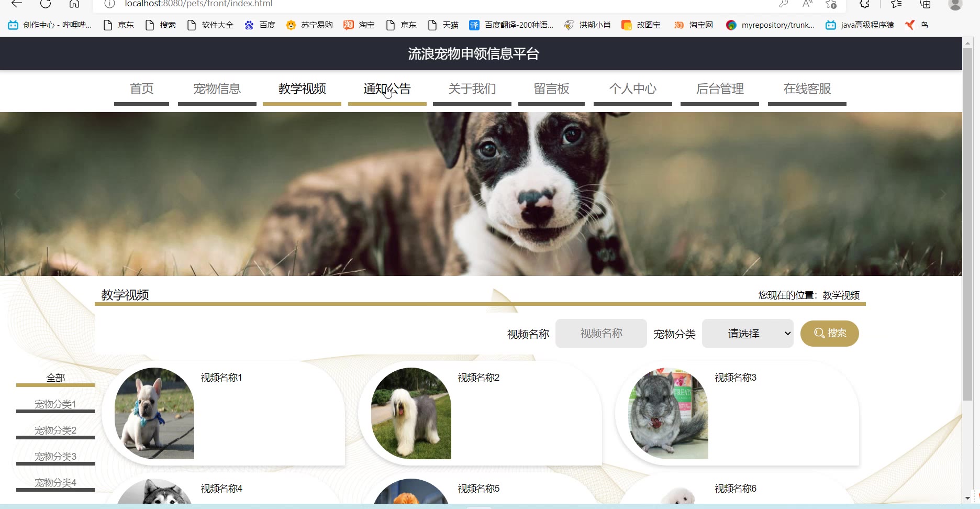
Task: Click the 视频名称4 title text
Action: [221, 489]
